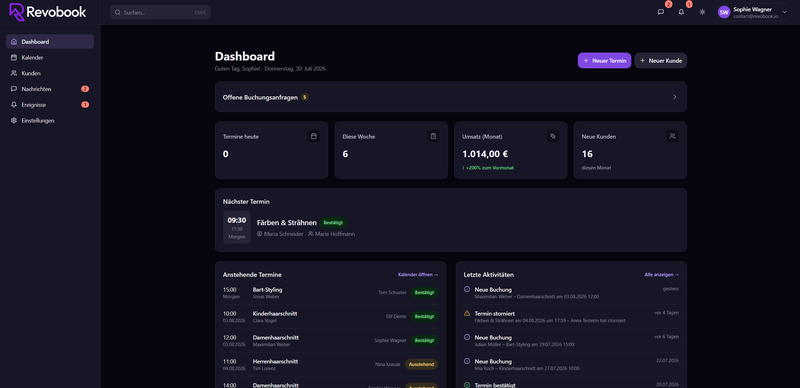The image size is (800, 388).
Task: Click the Ereignisse badge showing 1
Action: point(85,105)
